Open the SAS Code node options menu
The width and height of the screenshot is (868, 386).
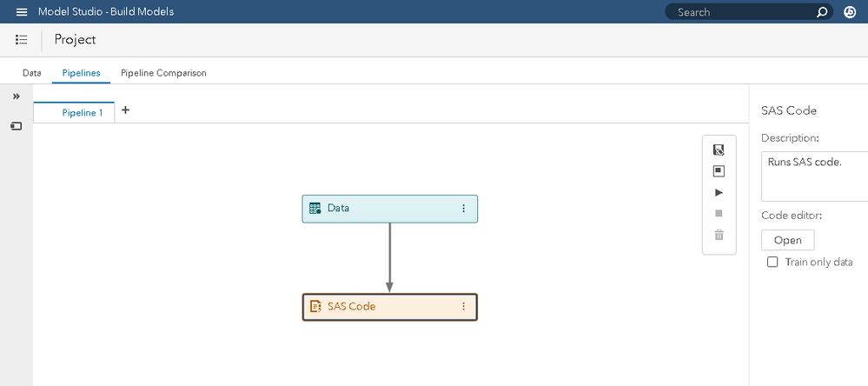[x=463, y=307]
